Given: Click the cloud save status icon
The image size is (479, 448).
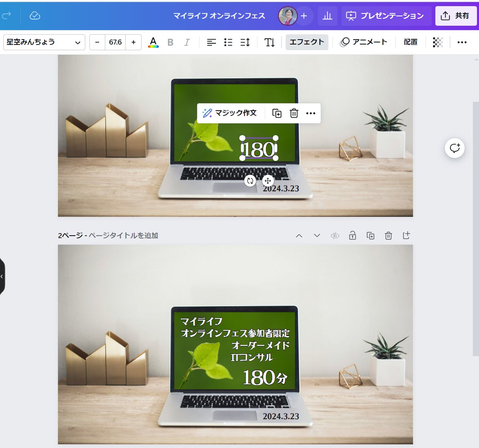Looking at the screenshot, I should point(35,16).
